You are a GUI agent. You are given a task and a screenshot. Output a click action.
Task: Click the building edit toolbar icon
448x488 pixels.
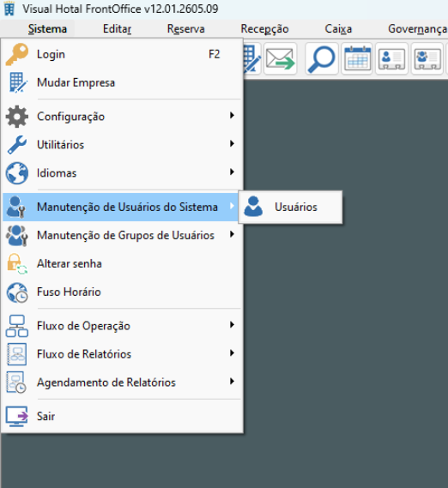tap(251, 59)
